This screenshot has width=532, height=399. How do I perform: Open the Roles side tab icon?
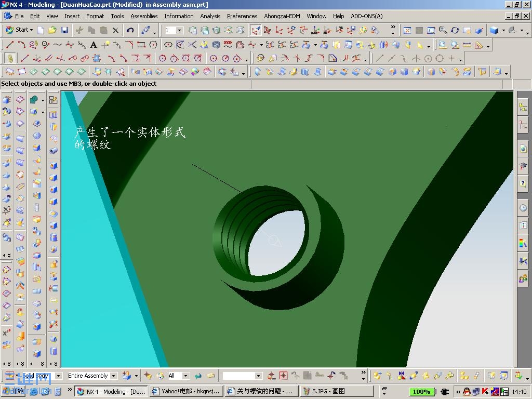[x=523, y=279]
